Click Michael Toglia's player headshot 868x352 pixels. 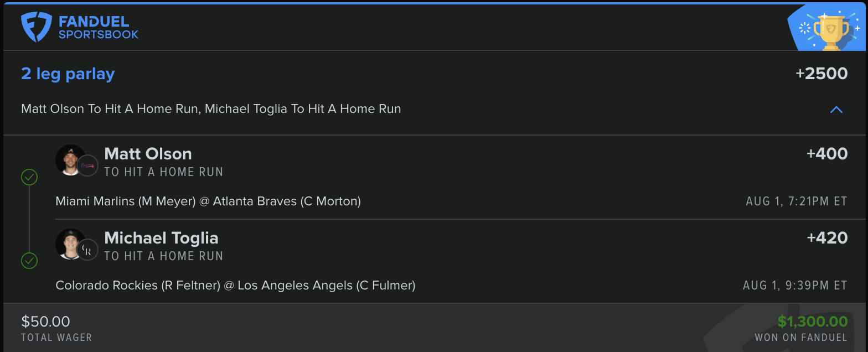[x=71, y=244]
